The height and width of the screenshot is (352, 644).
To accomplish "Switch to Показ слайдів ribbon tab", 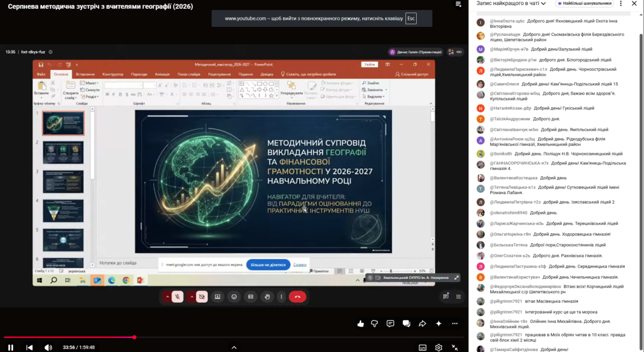I will 188,74.
